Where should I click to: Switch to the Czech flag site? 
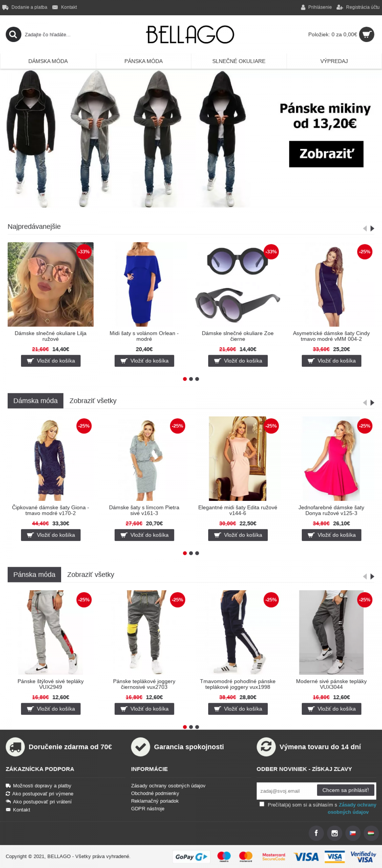pos(353,833)
